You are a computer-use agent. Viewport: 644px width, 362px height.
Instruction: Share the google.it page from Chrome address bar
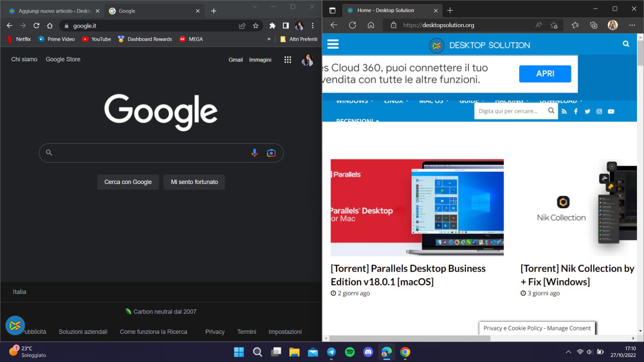click(x=242, y=26)
